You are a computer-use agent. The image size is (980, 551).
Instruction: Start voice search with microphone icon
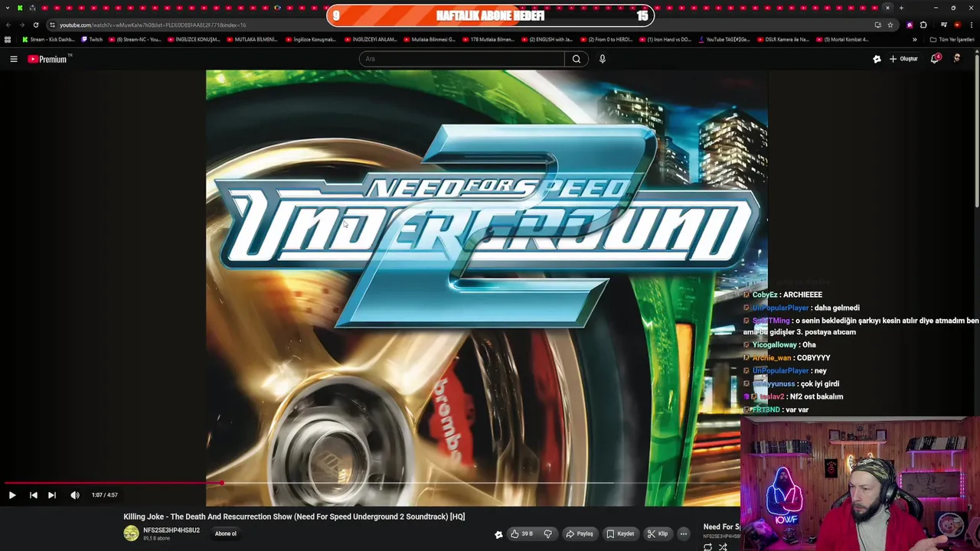[603, 59]
